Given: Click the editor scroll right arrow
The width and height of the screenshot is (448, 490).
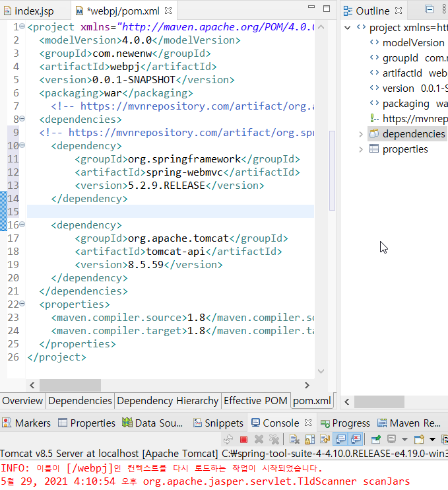Looking at the screenshot, I should pyautogui.click(x=307, y=385).
